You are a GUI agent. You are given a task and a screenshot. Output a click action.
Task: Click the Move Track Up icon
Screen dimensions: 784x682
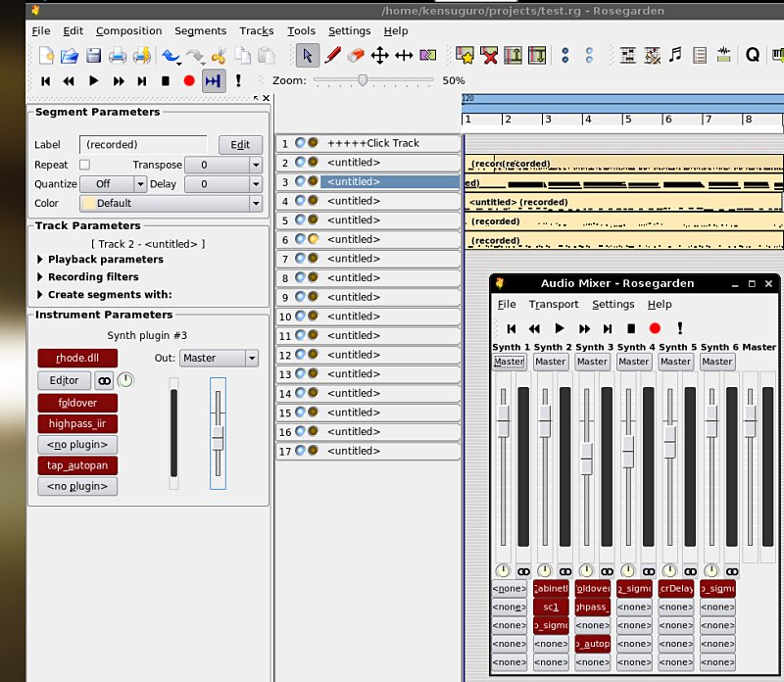coord(513,55)
